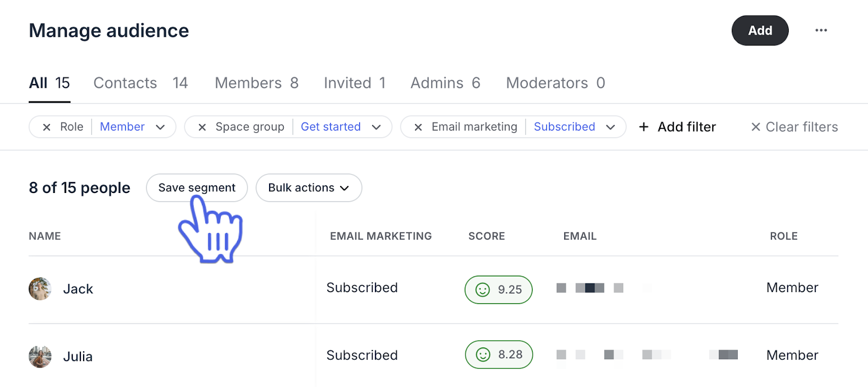Click Jack's 9.25 score badge
The width and height of the screenshot is (868, 387).
pos(499,290)
